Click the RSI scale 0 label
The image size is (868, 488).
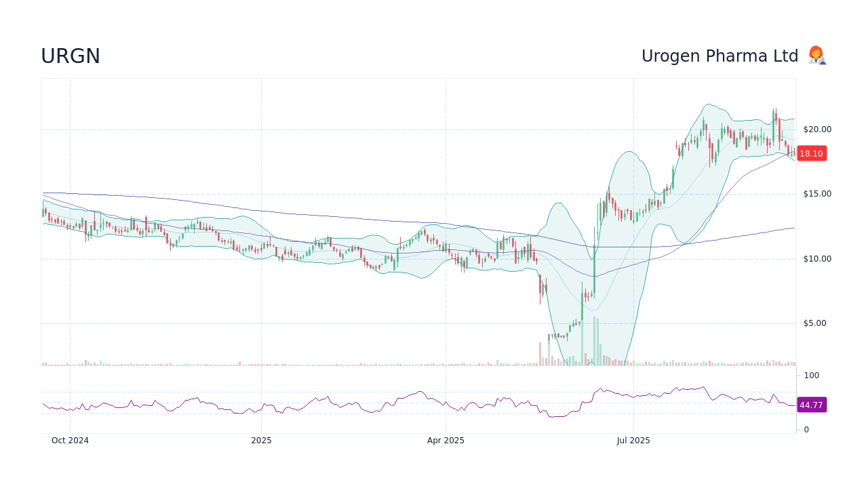pos(806,430)
